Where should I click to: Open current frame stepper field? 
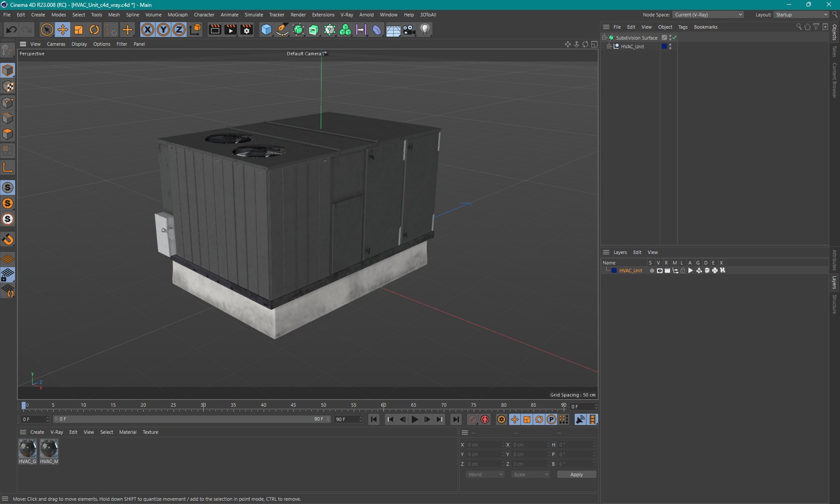click(x=583, y=406)
